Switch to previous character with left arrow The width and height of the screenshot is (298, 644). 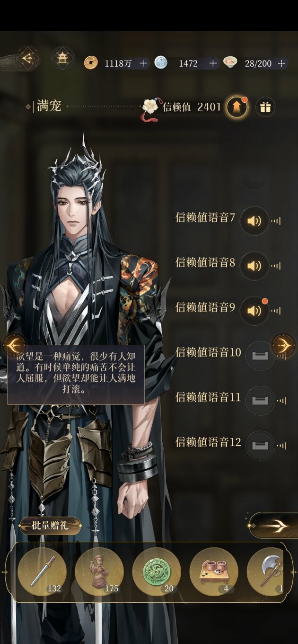(14, 345)
